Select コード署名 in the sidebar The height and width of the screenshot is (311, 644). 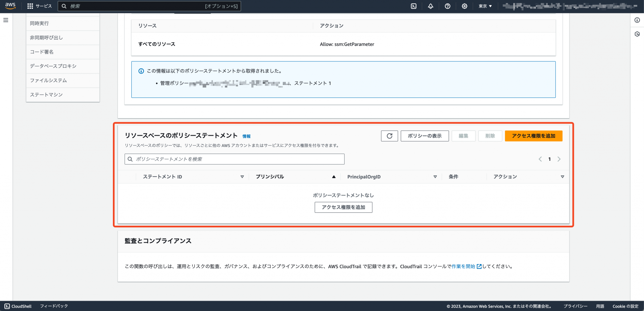(41, 52)
